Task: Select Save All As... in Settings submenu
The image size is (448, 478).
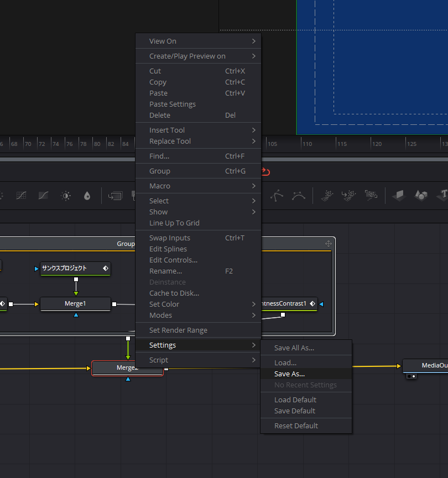Action: click(306, 348)
